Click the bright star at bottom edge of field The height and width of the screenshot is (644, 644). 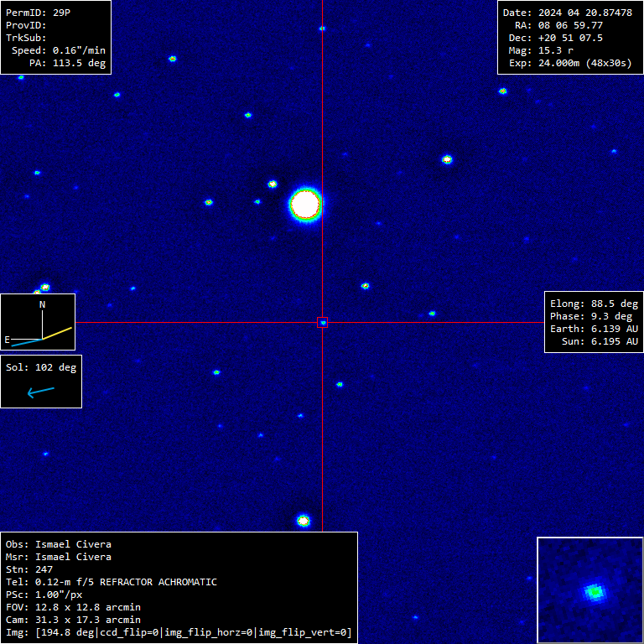pos(303,521)
